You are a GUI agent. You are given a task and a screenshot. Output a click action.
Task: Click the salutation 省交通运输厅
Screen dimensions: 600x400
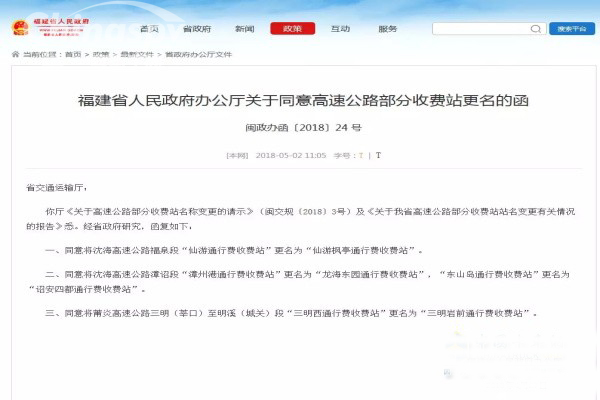pyautogui.click(x=57, y=188)
